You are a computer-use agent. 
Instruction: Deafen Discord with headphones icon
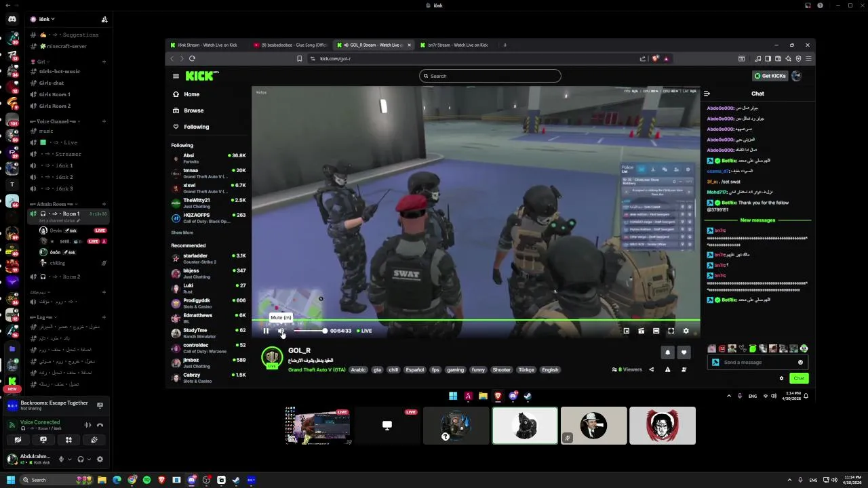[81, 460]
